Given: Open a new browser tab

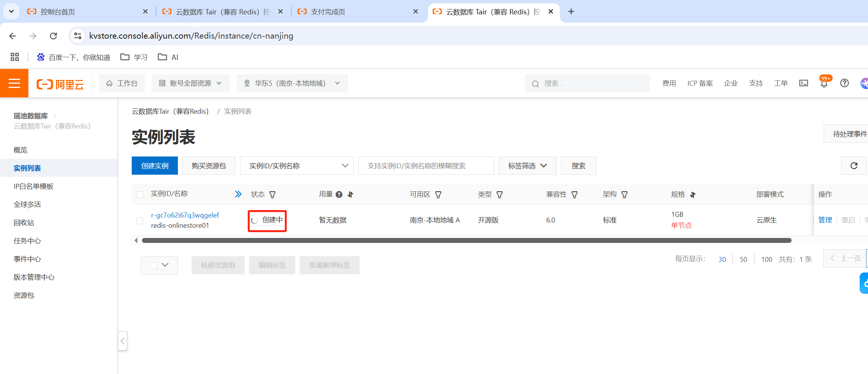Looking at the screenshot, I should pyautogui.click(x=571, y=12).
